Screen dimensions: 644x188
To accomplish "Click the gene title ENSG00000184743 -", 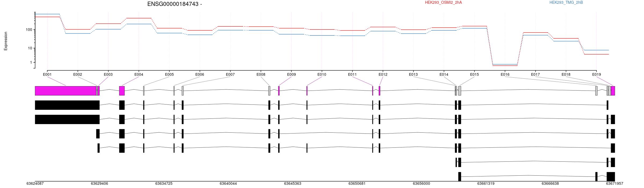I will click(x=175, y=4).
